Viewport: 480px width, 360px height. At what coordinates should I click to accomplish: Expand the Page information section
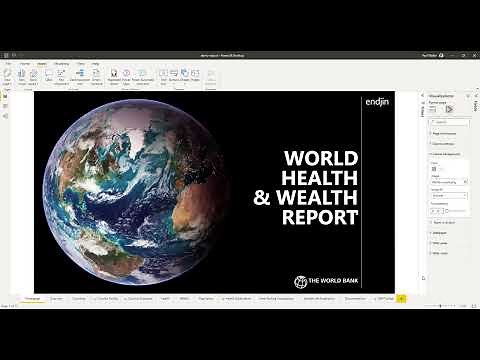443,133
